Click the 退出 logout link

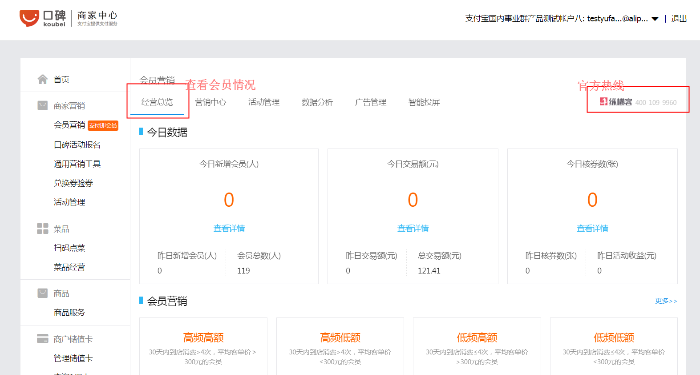coord(679,18)
